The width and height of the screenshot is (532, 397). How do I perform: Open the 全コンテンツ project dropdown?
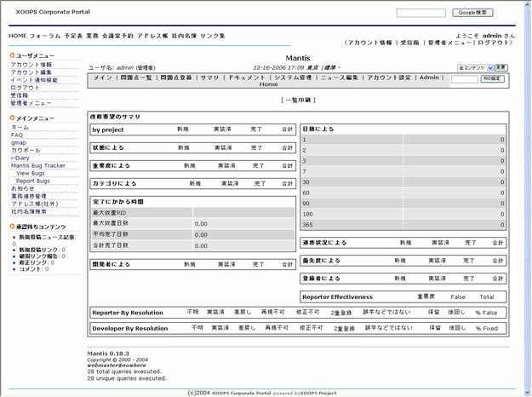click(475, 66)
